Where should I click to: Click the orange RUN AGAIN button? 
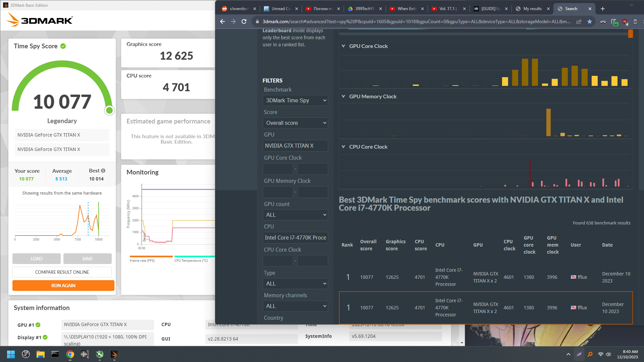[63, 286]
